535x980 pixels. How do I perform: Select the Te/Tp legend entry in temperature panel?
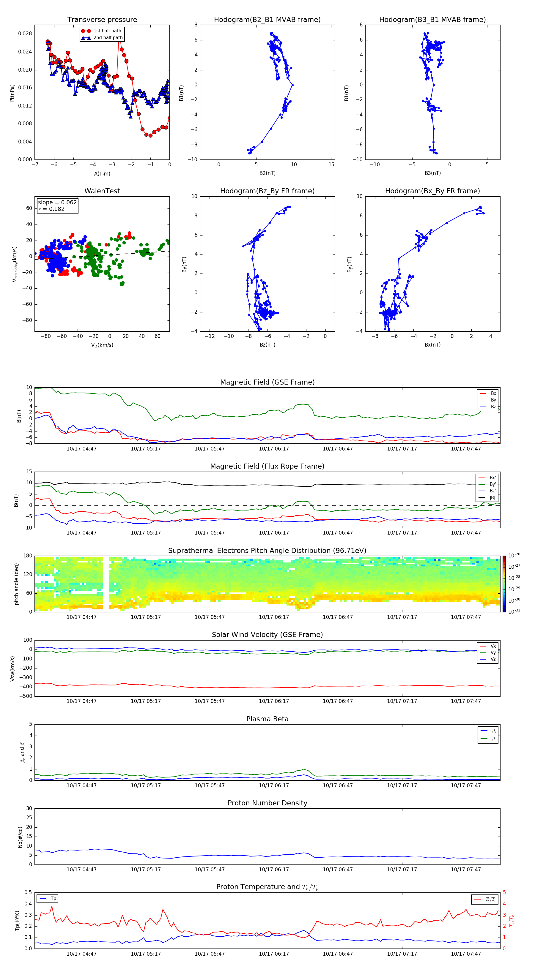pos(485,899)
